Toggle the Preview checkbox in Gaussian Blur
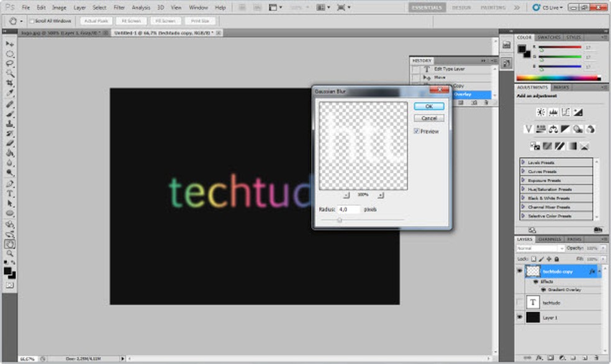This screenshot has height=364, width=611. (417, 131)
